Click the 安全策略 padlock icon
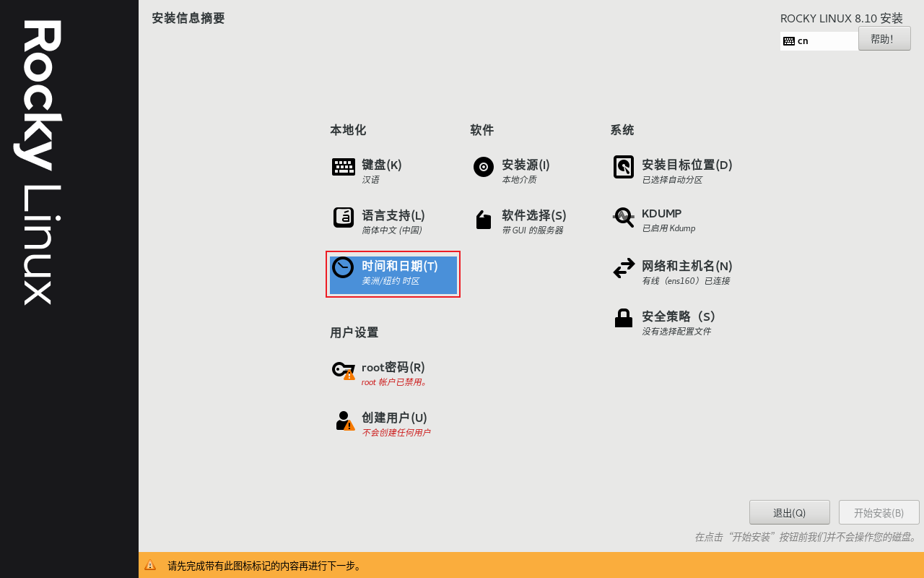 click(x=623, y=318)
